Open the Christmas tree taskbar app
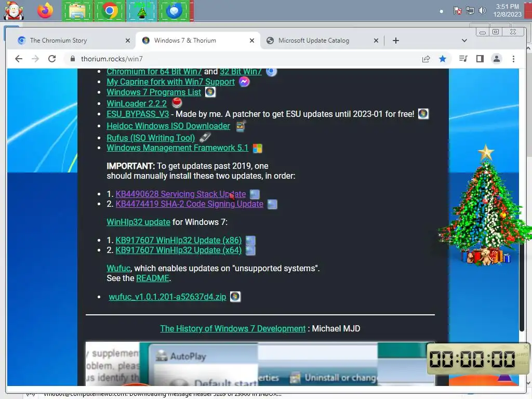Viewport: 532px width, 399px height. [142, 11]
